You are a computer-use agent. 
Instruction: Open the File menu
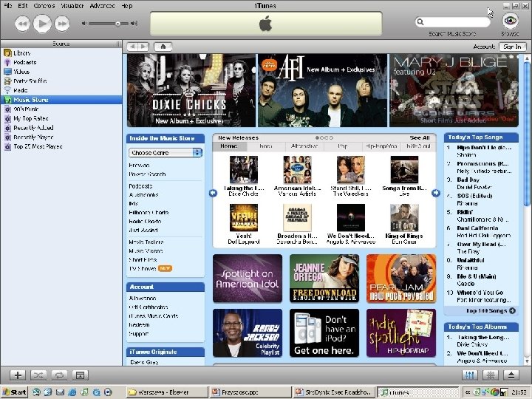[x=7, y=6]
